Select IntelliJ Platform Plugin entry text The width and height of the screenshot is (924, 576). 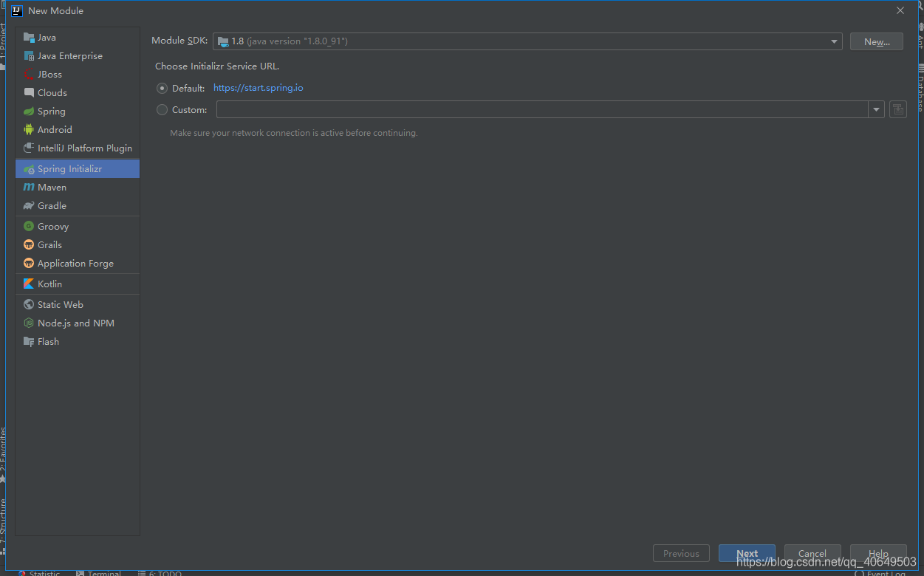(x=85, y=148)
